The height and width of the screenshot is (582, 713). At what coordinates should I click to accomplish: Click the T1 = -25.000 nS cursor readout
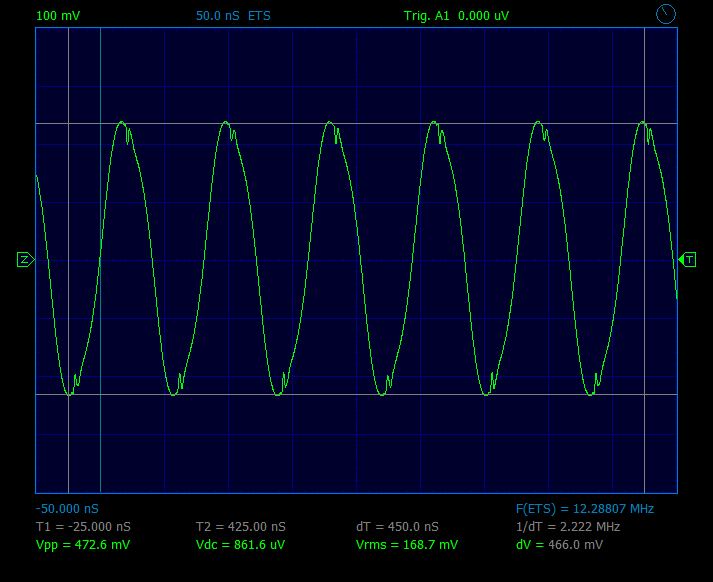point(83,527)
